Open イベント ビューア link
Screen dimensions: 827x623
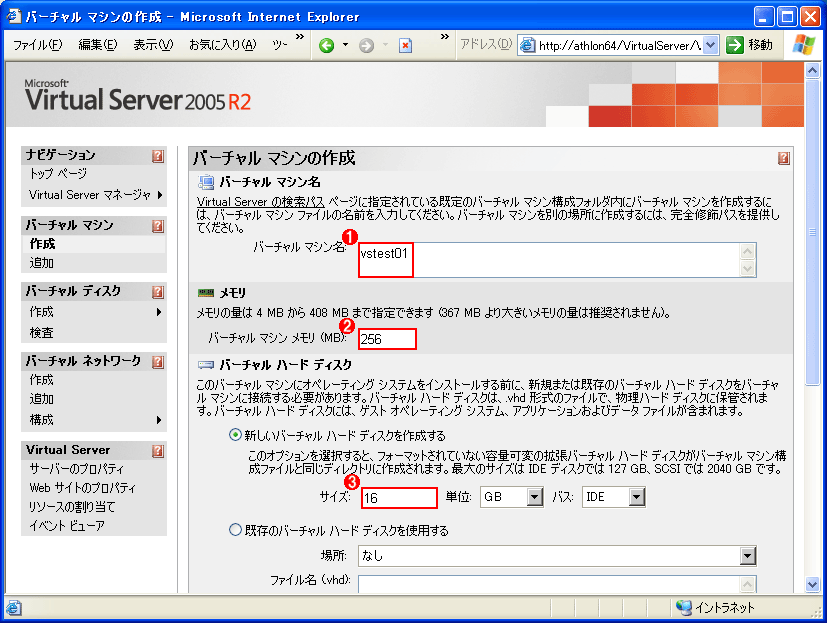pyautogui.click(x=67, y=526)
